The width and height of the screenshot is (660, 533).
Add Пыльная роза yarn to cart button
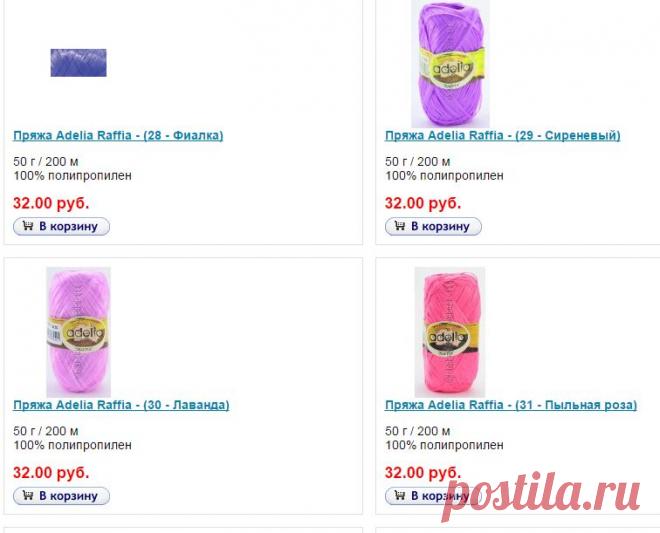click(x=433, y=496)
